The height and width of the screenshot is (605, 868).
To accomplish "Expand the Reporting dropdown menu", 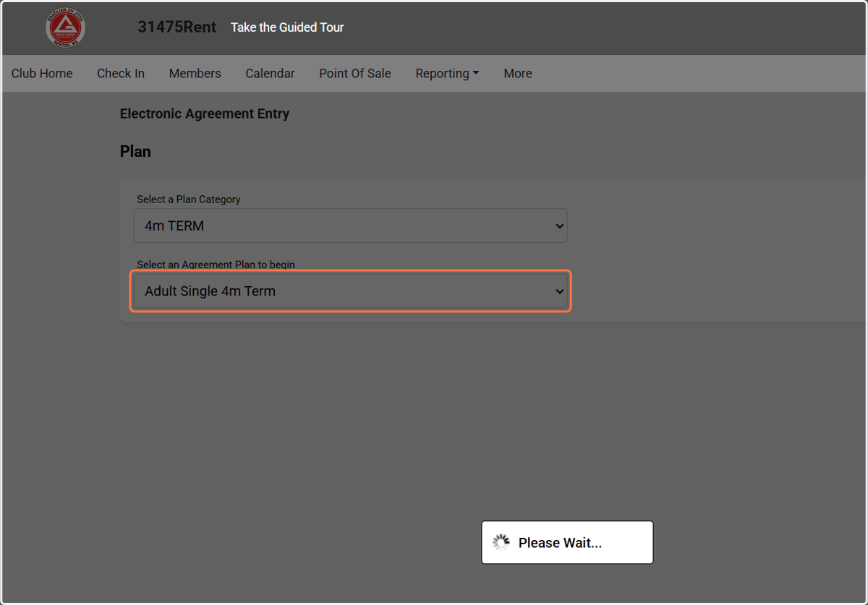I will (447, 73).
